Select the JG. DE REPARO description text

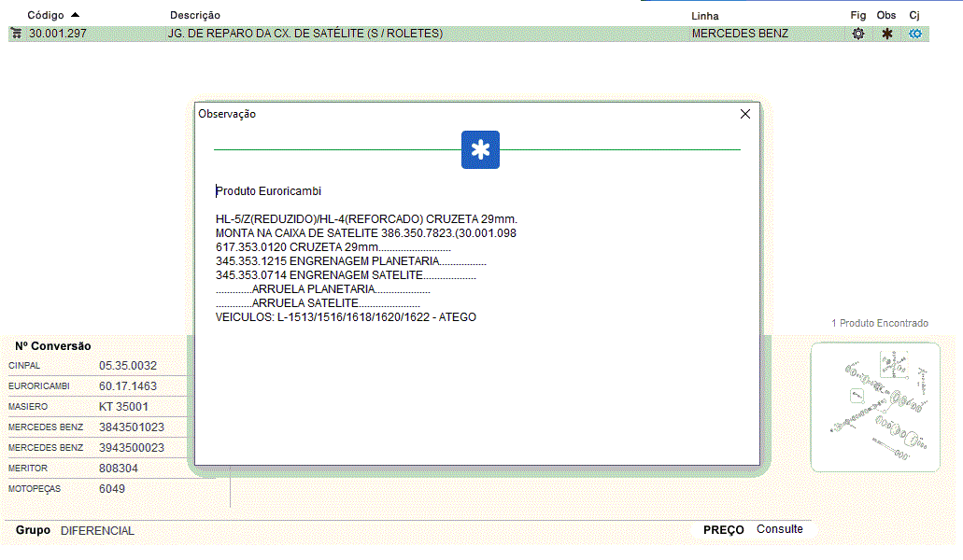click(x=304, y=34)
